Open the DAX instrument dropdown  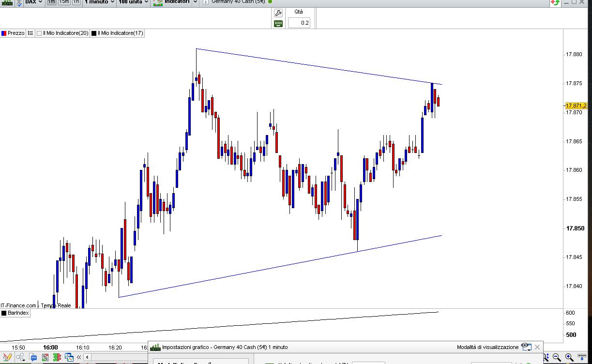point(33,2)
